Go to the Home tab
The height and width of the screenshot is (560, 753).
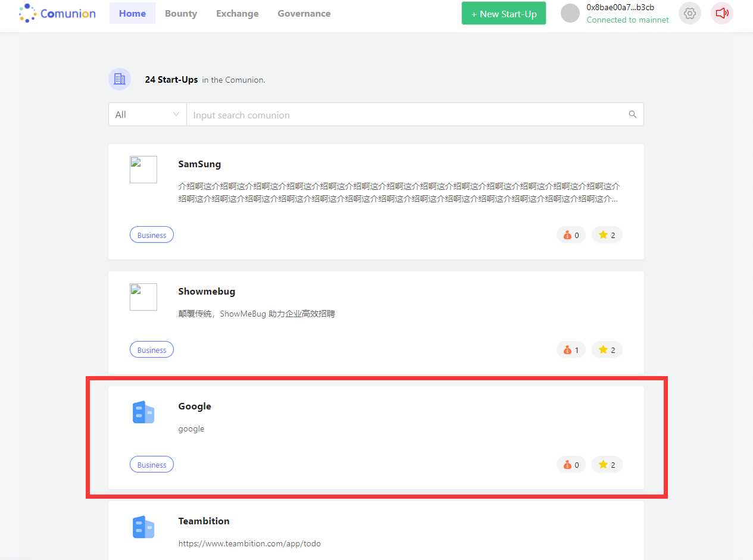132,13
